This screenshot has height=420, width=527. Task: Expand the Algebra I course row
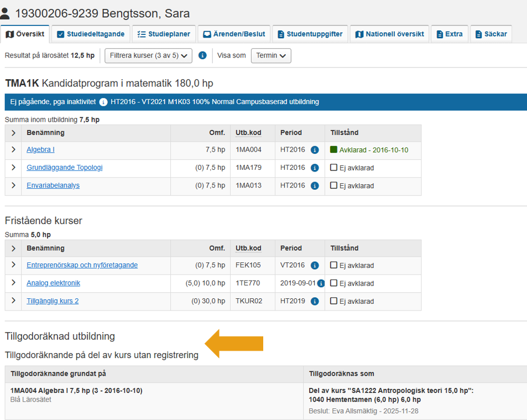(x=13, y=150)
